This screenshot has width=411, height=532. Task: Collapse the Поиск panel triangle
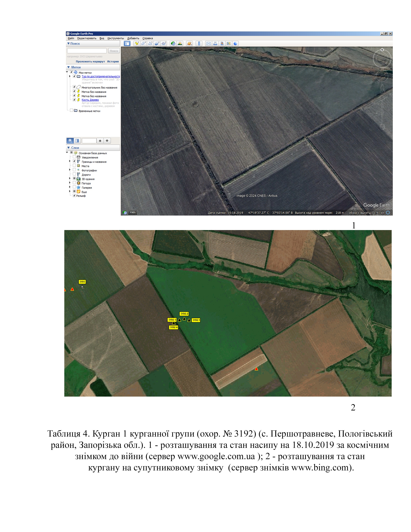point(68,44)
